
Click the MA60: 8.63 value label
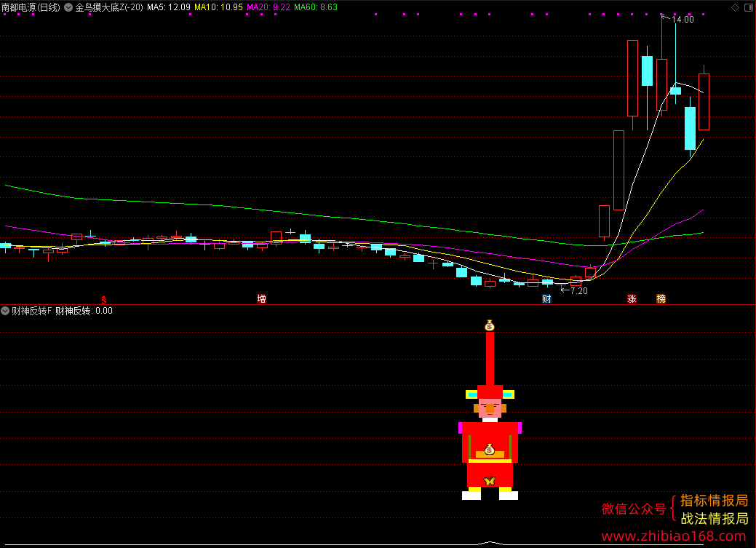coord(316,7)
